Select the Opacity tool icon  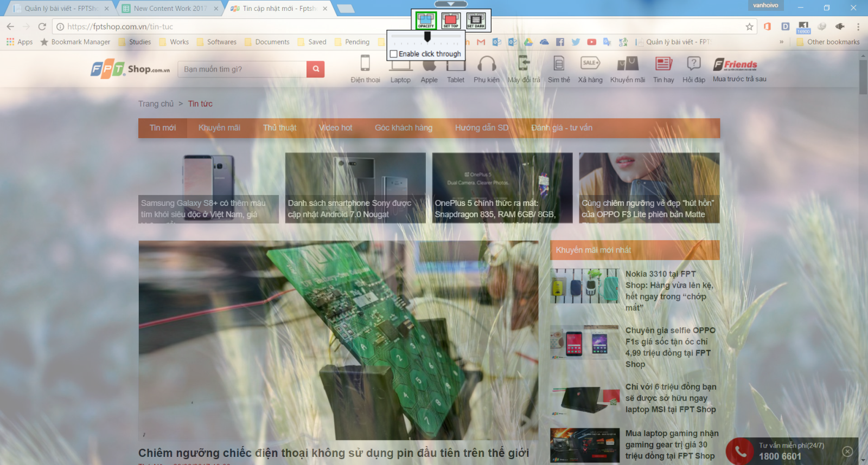426,21
